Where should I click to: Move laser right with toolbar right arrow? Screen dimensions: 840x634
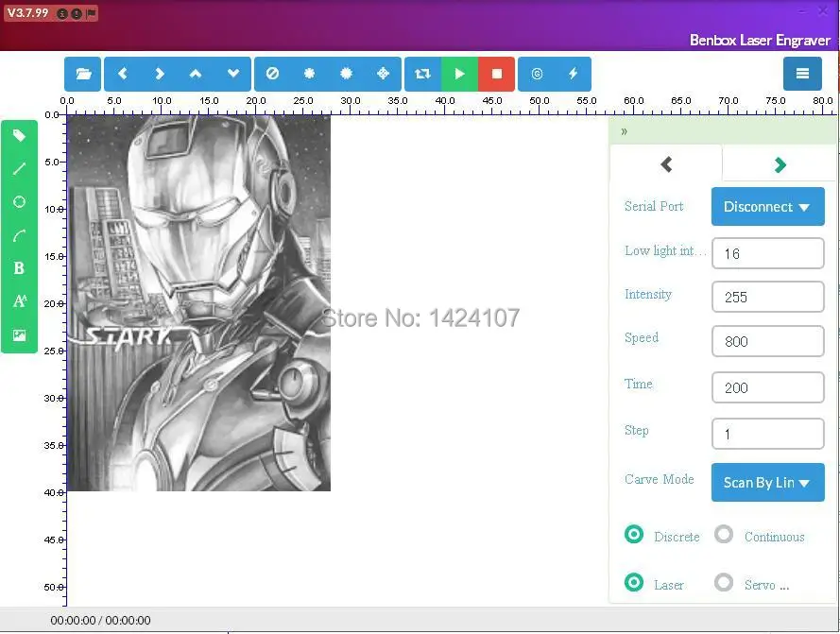(159, 74)
